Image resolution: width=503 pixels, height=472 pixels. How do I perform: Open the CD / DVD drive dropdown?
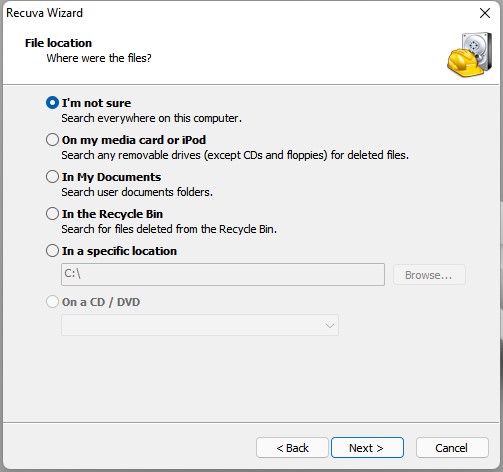[200, 325]
